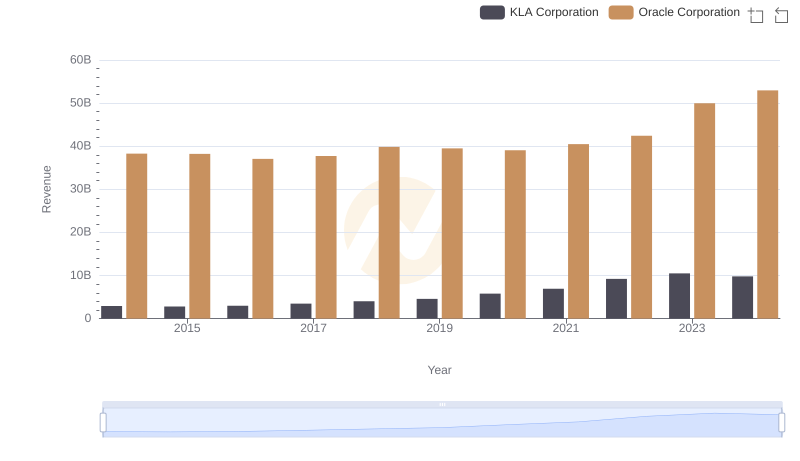
Task: Click the KLA bar for 2018
Action: coord(364,310)
